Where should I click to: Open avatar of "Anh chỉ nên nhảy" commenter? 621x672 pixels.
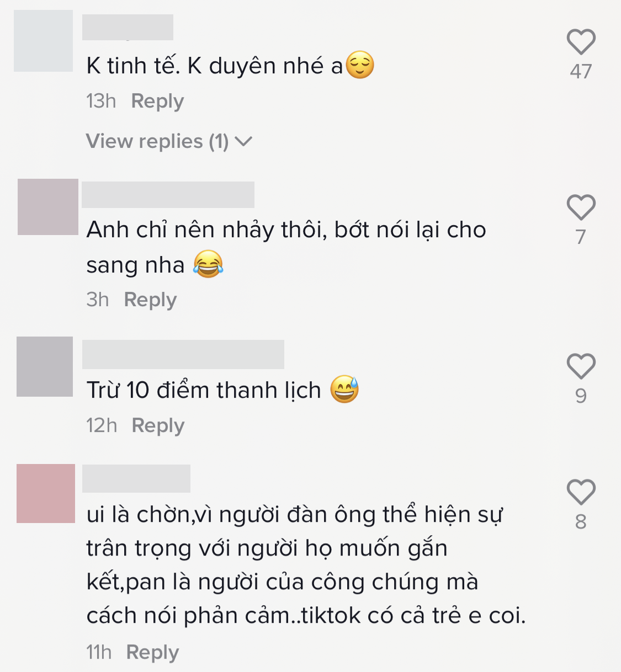[48, 207]
